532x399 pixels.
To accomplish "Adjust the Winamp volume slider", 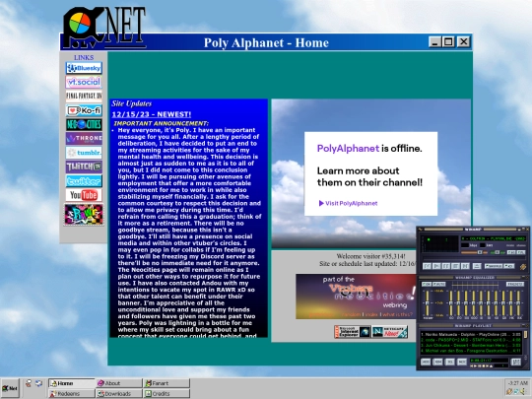I will pos(474,252).
